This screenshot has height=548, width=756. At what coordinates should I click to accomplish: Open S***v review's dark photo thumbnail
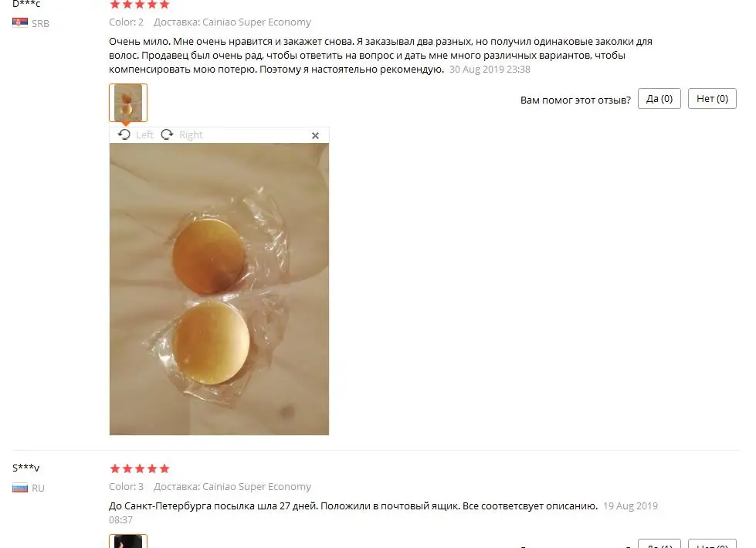128,541
